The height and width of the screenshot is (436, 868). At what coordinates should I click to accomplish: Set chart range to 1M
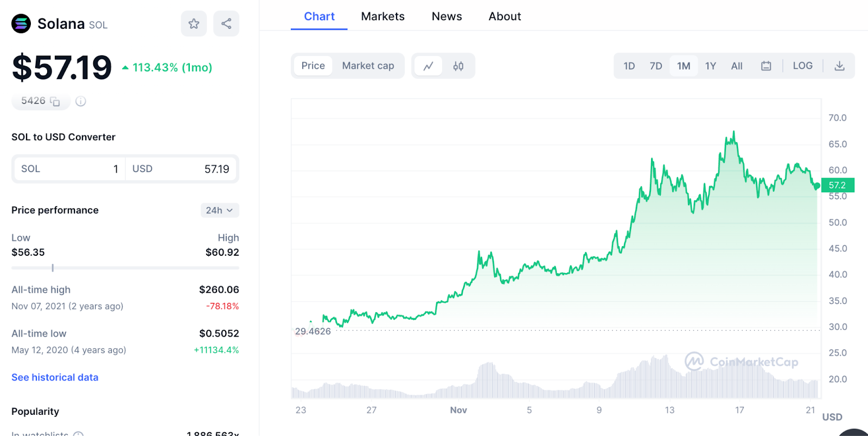tap(684, 66)
